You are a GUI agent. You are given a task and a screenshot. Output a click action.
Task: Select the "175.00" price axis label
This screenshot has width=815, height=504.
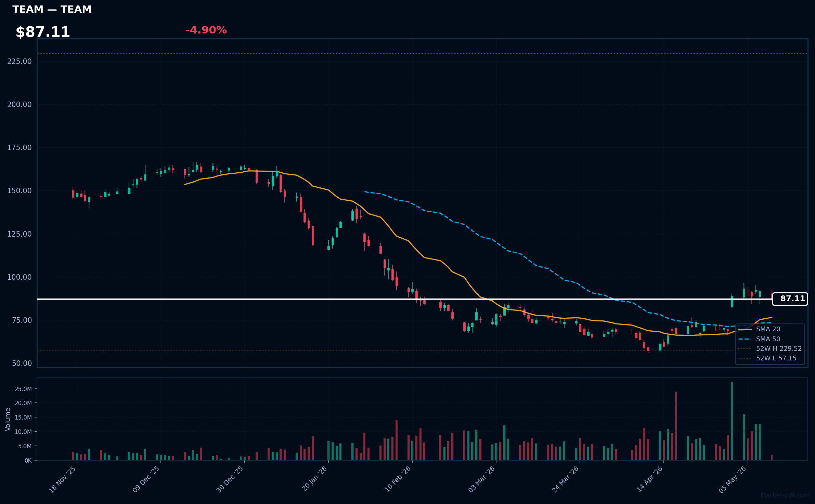click(20, 147)
